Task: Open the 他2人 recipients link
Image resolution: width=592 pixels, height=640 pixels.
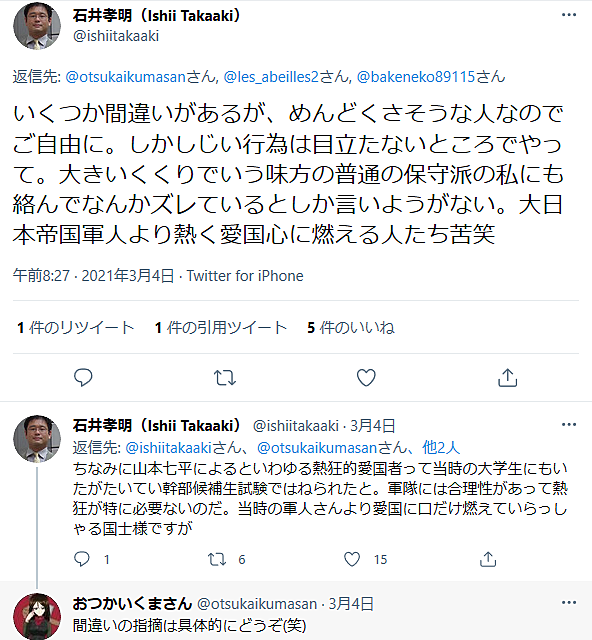Action: point(441,448)
